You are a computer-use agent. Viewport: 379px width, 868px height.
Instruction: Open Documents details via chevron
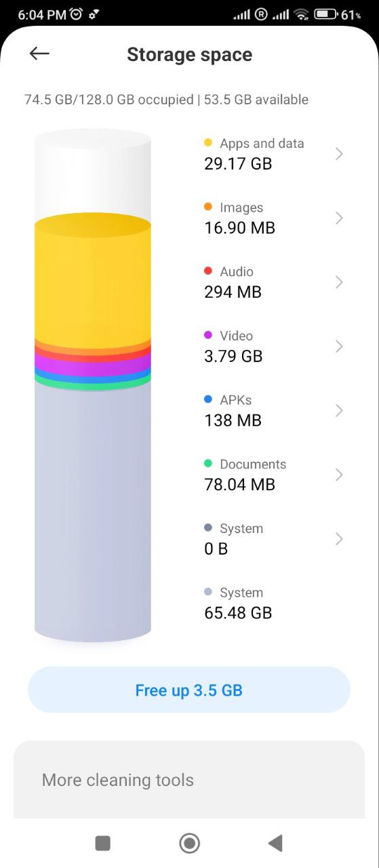click(339, 475)
